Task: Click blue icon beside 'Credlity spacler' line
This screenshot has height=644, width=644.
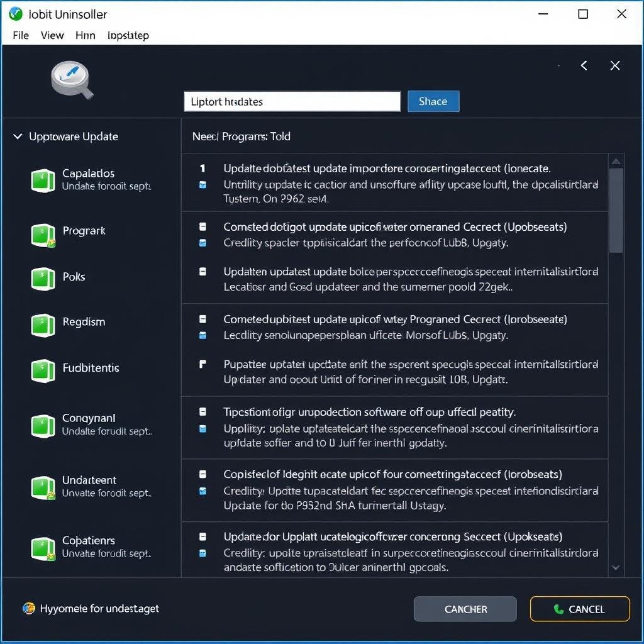Action: click(203, 243)
